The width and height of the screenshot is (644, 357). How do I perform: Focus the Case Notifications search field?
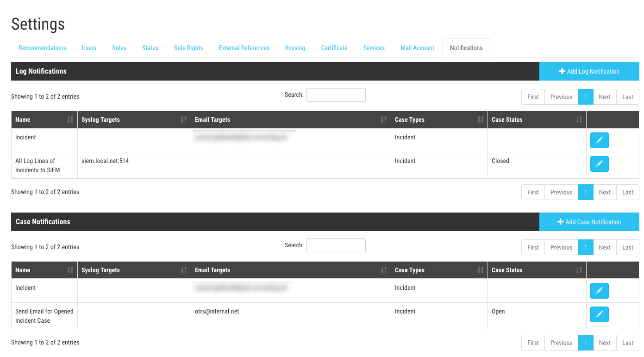336,245
